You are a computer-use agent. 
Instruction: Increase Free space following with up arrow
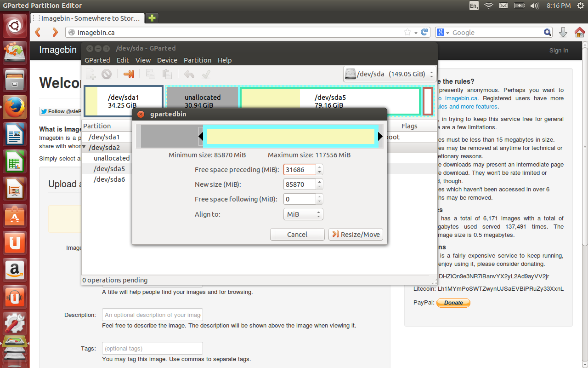[320, 196]
